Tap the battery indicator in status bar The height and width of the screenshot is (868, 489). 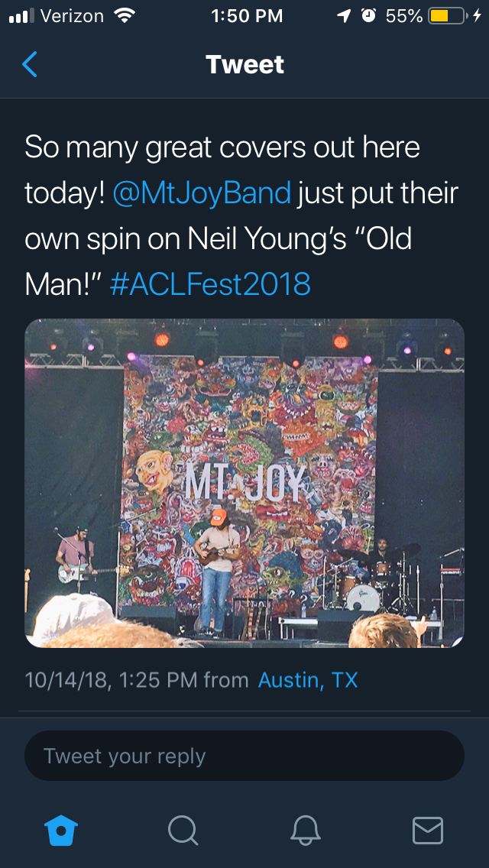(x=448, y=16)
